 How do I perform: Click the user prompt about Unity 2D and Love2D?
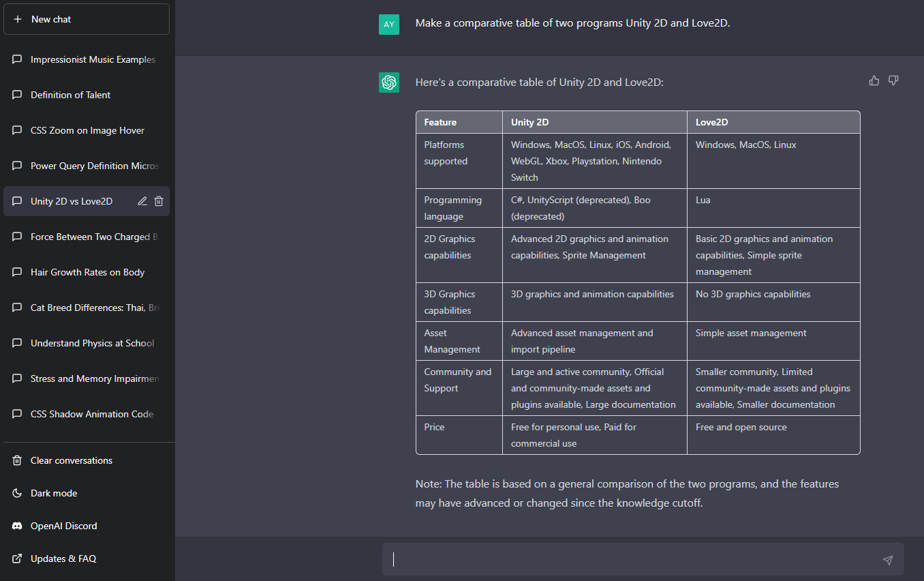[572, 23]
